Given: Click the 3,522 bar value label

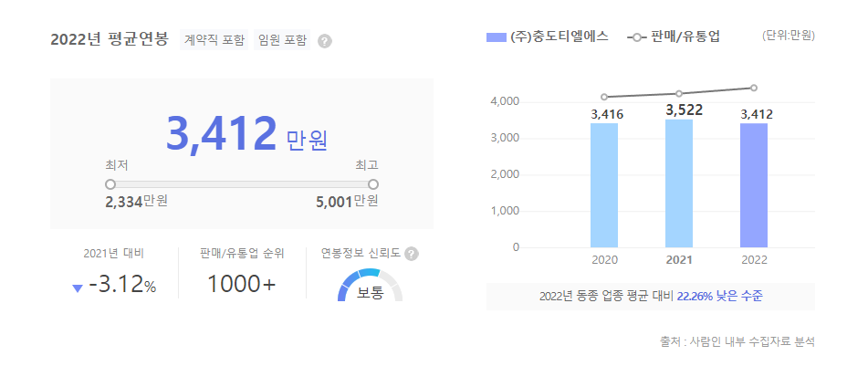Looking at the screenshot, I should 685,110.
